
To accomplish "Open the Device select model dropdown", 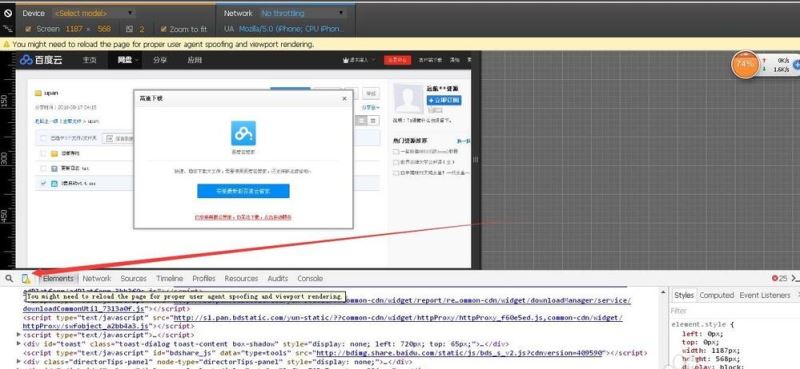I will coord(94,13).
